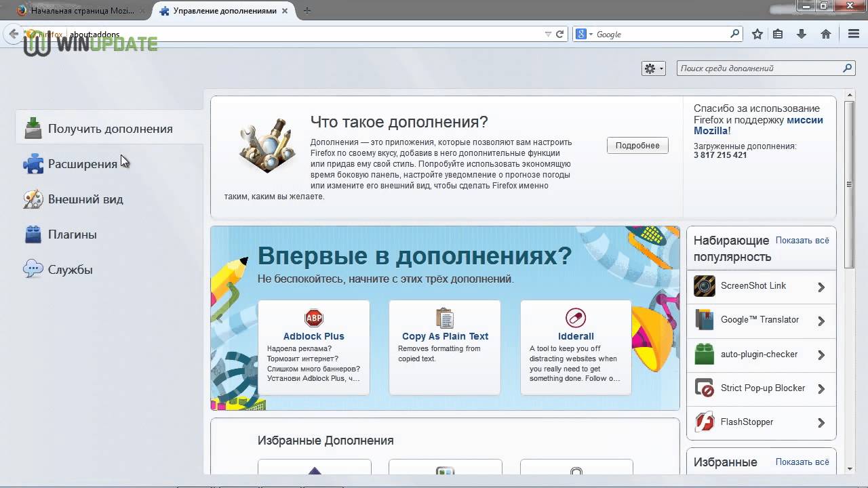Expand the FlashStopper arrow
Image resolution: width=868 pixels, height=488 pixels.
[x=821, y=422]
